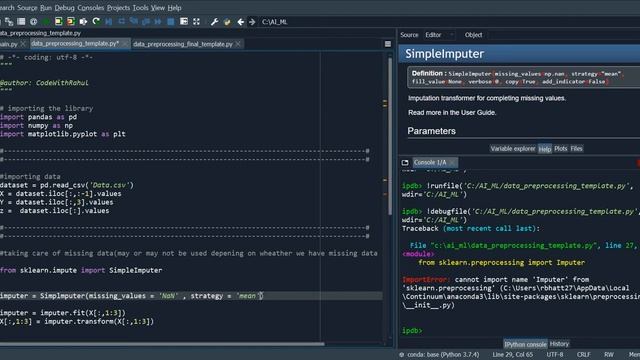Click the SimpleImputer heading in Help pane
The width and height of the screenshot is (640, 360).
click(x=444, y=54)
